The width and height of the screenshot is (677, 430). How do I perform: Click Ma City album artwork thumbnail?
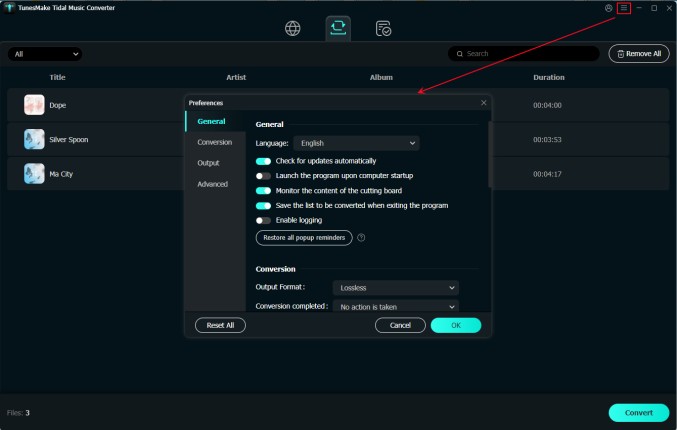34,174
